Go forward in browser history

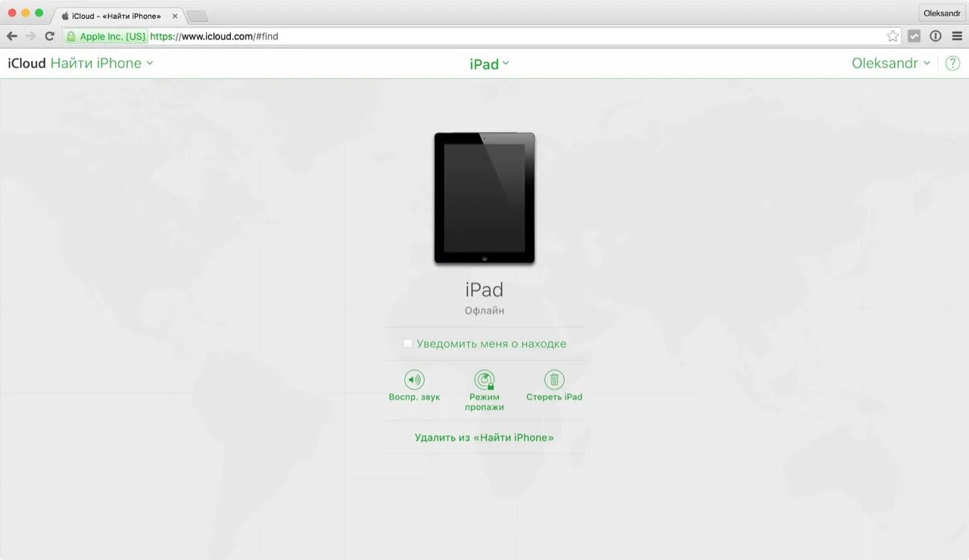(30, 36)
